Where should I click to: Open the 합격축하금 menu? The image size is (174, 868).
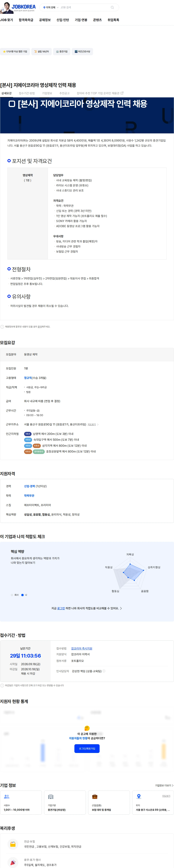pos(26,20)
